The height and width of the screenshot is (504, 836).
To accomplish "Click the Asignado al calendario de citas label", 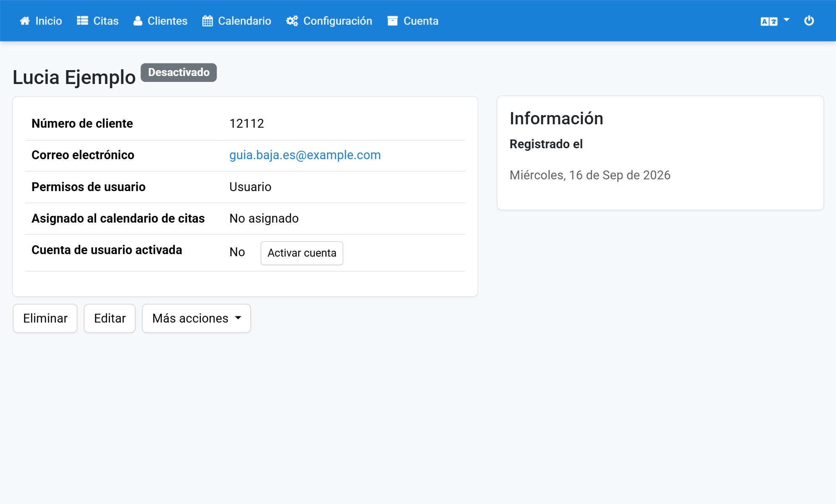I will pyautogui.click(x=118, y=218).
